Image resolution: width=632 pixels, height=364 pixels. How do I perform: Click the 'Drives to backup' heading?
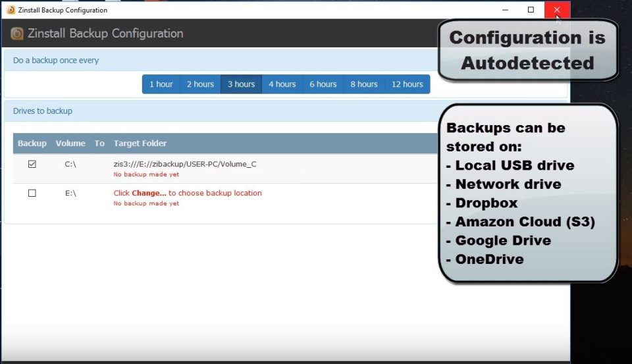click(x=43, y=111)
